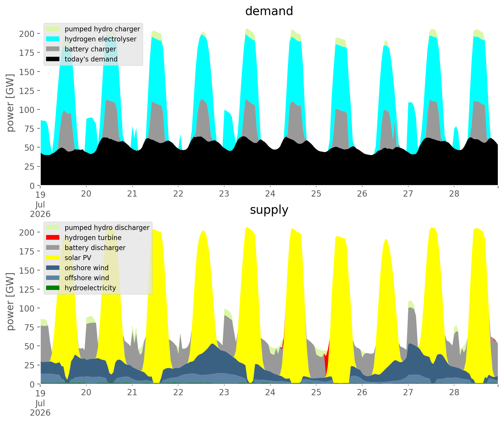Click the "battery discharger" legend label
The height and width of the screenshot is (423, 504).
click(95, 248)
